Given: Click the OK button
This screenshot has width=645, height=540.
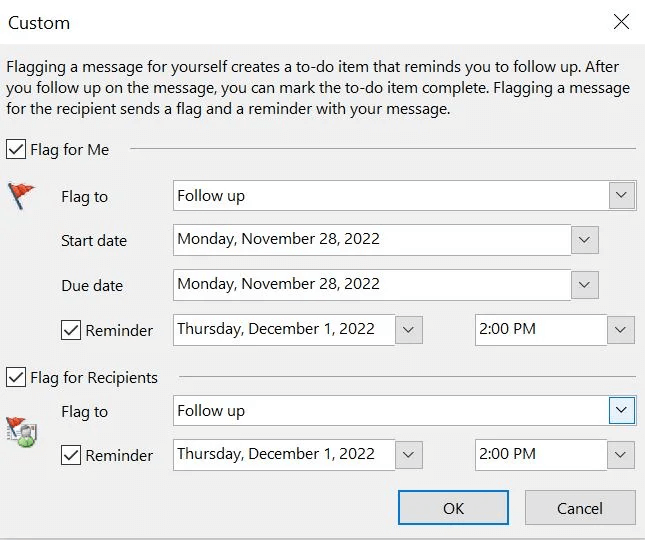Looking at the screenshot, I should point(453,508).
